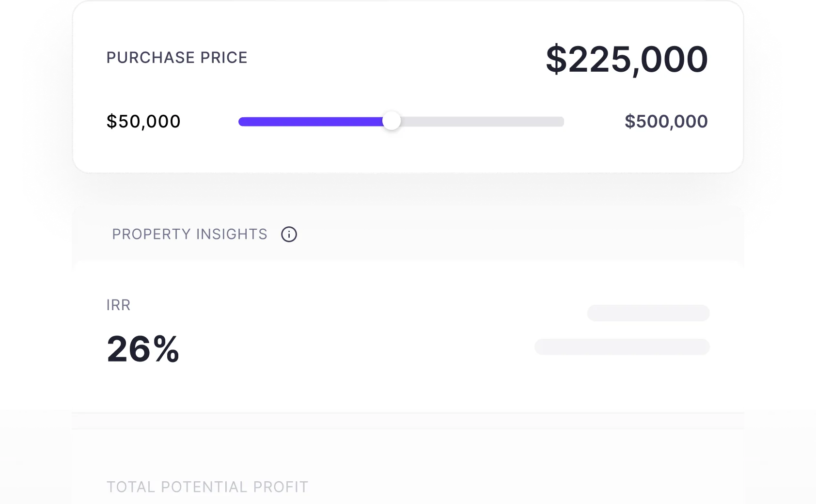The width and height of the screenshot is (816, 504).
Task: Click the shorter gray placeholder bar
Action: coord(648,313)
